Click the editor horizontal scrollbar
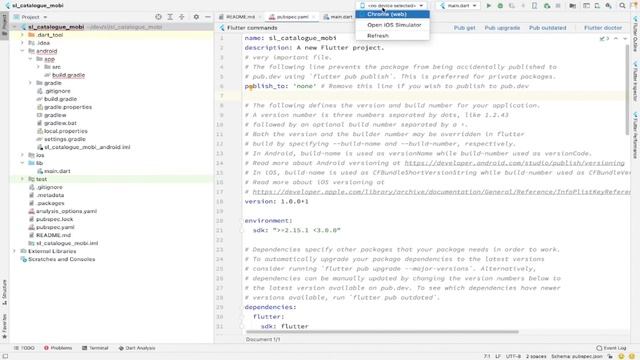 click(382, 332)
